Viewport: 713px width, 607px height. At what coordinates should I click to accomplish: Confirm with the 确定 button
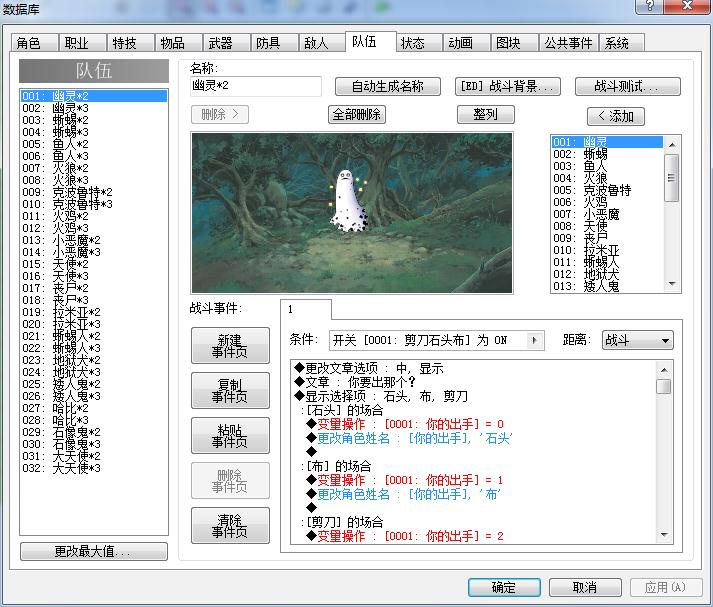click(x=504, y=587)
